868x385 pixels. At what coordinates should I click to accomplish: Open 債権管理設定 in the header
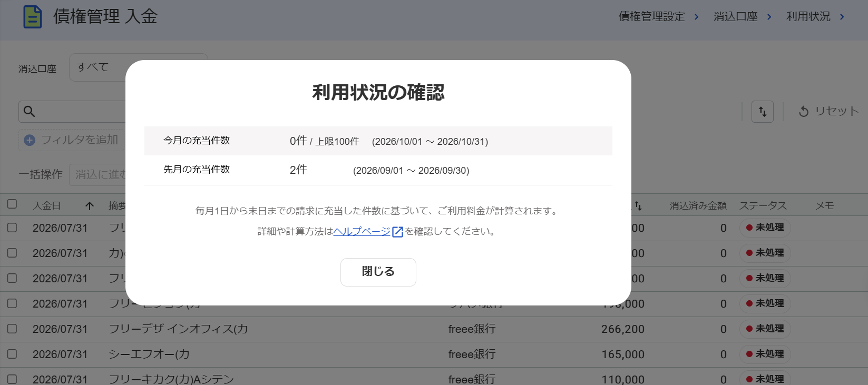[652, 17]
